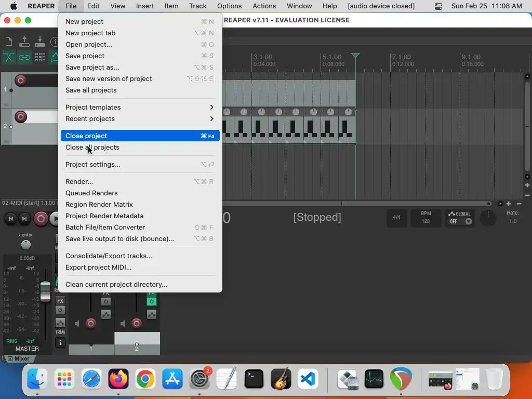Click master track envelope icon above TRIM
Image resolution: width=532 pixels, height=399 pixels.
tap(60, 323)
